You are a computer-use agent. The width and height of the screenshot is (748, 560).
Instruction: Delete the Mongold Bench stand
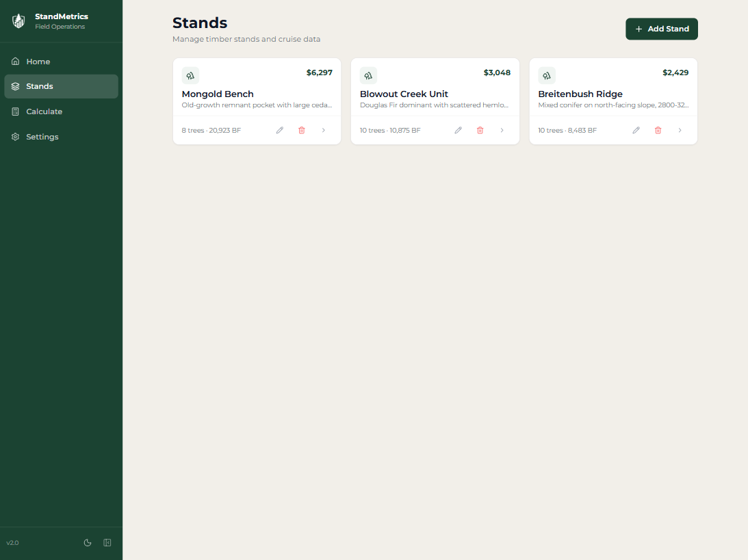click(302, 130)
